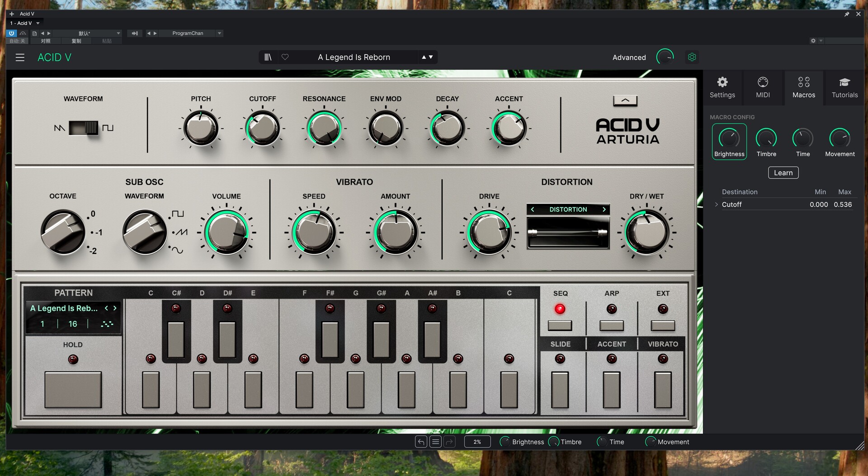Pin the plugin window with pushpin icon

coord(847,14)
